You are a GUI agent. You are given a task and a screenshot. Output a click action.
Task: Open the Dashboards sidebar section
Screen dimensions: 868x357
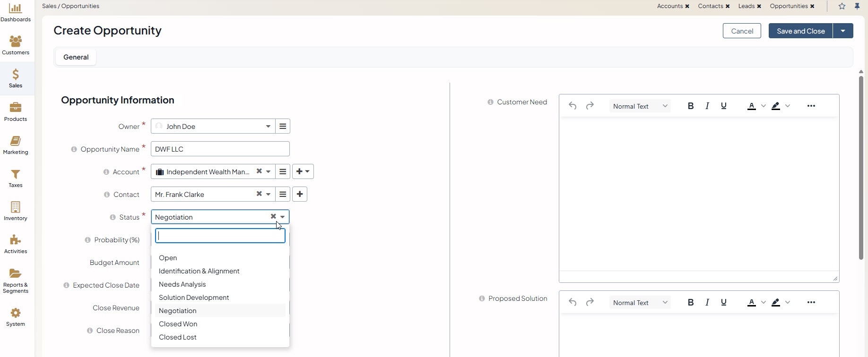pos(16,13)
